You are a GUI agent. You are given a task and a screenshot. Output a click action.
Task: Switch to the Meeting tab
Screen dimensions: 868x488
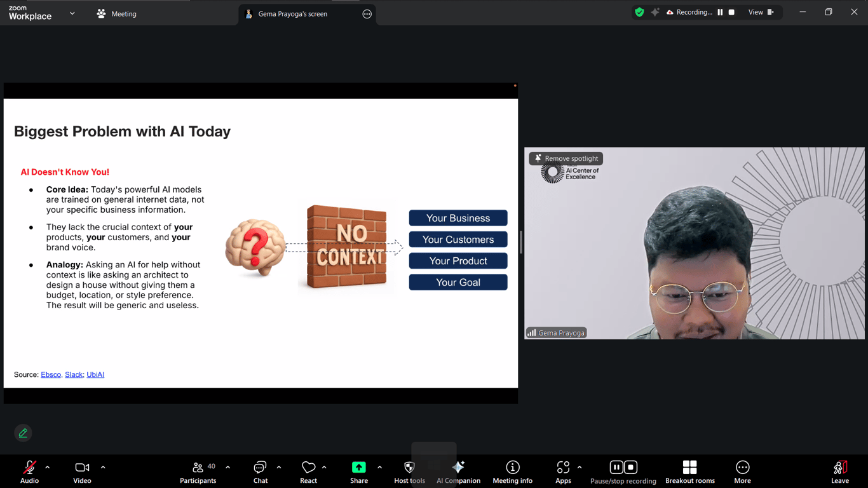[117, 13]
